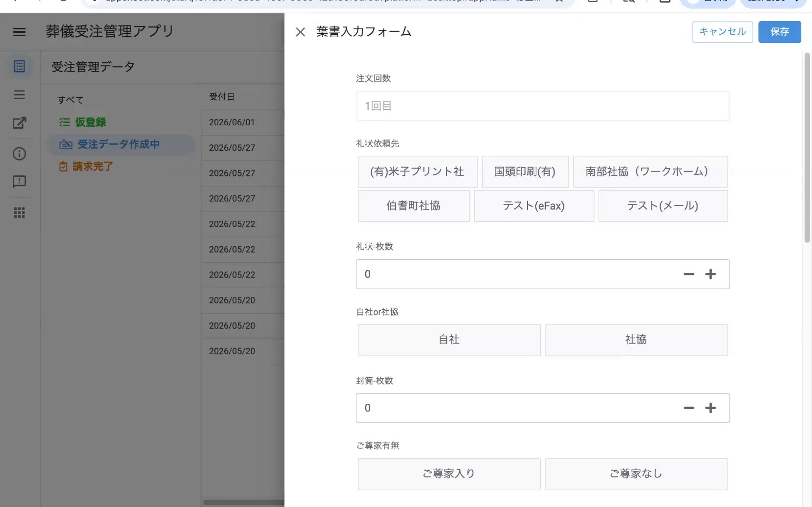Click the キャンセル button
This screenshot has width=812, height=507.
click(722, 32)
